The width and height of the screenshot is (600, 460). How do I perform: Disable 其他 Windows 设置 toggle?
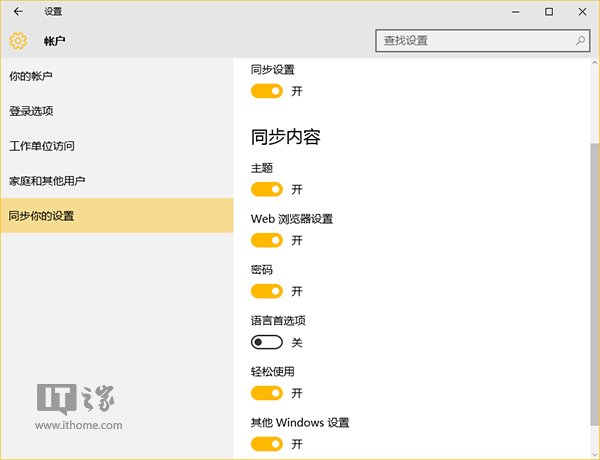(267, 444)
